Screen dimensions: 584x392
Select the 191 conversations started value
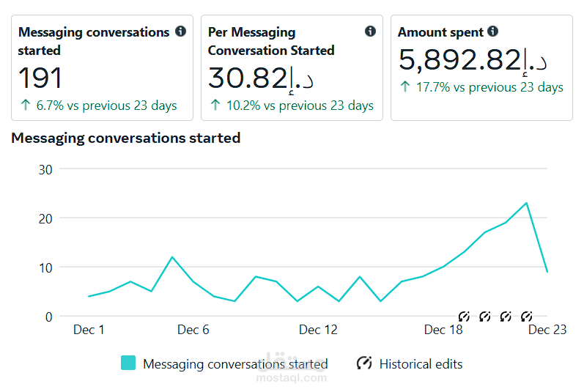tap(40, 78)
